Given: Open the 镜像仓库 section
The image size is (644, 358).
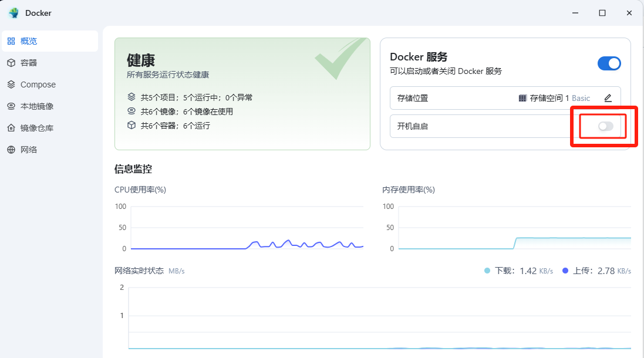Looking at the screenshot, I should (x=50, y=128).
